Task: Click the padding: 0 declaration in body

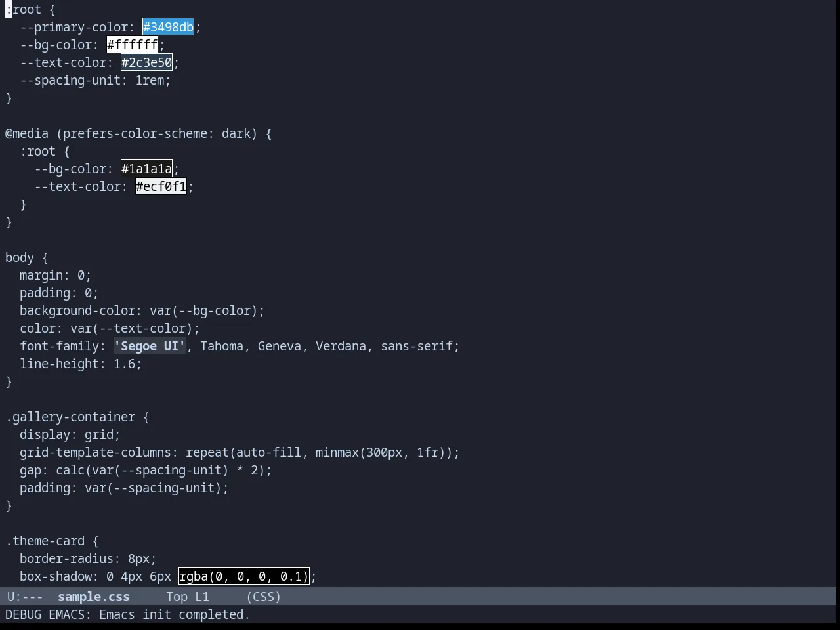Action: coord(59,293)
